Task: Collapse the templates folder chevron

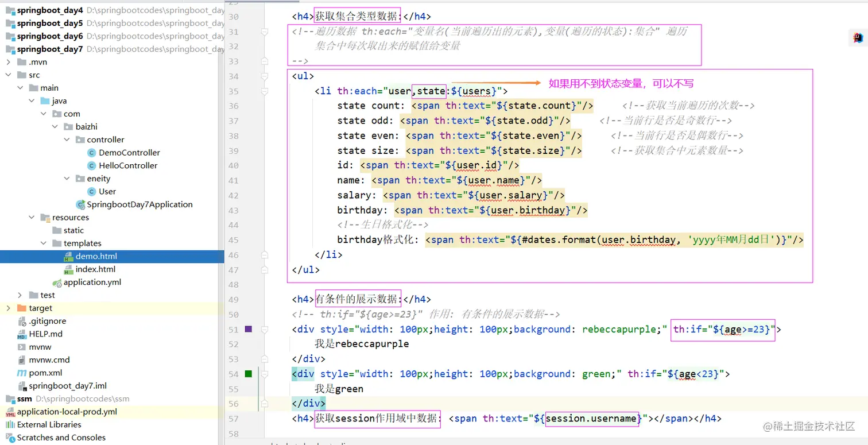Action: (x=44, y=243)
